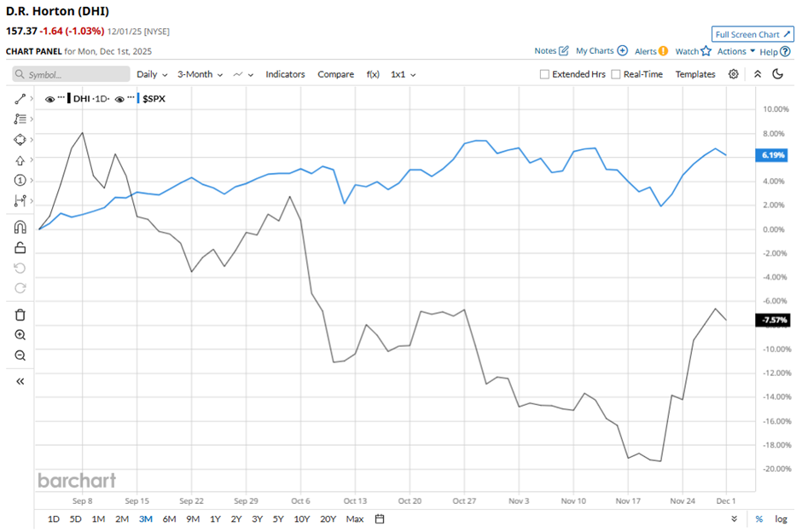Screen dimensions: 802x532
Task: Open the calendar date range picker
Action: coord(380,518)
